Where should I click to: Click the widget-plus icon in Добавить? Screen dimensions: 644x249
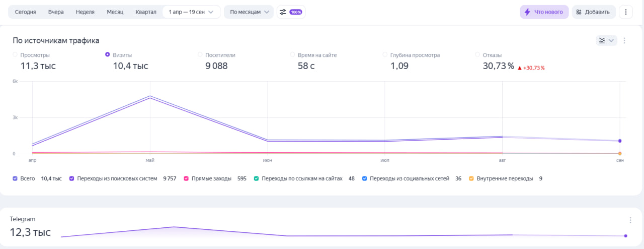point(579,12)
